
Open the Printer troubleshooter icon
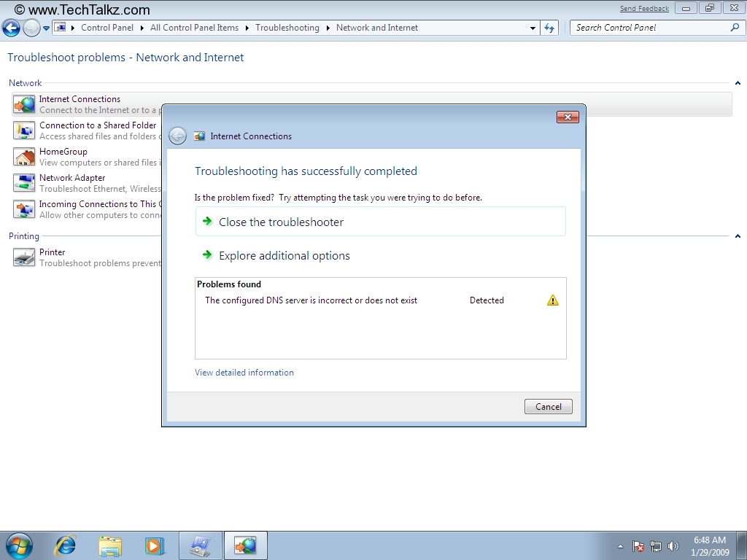point(24,257)
